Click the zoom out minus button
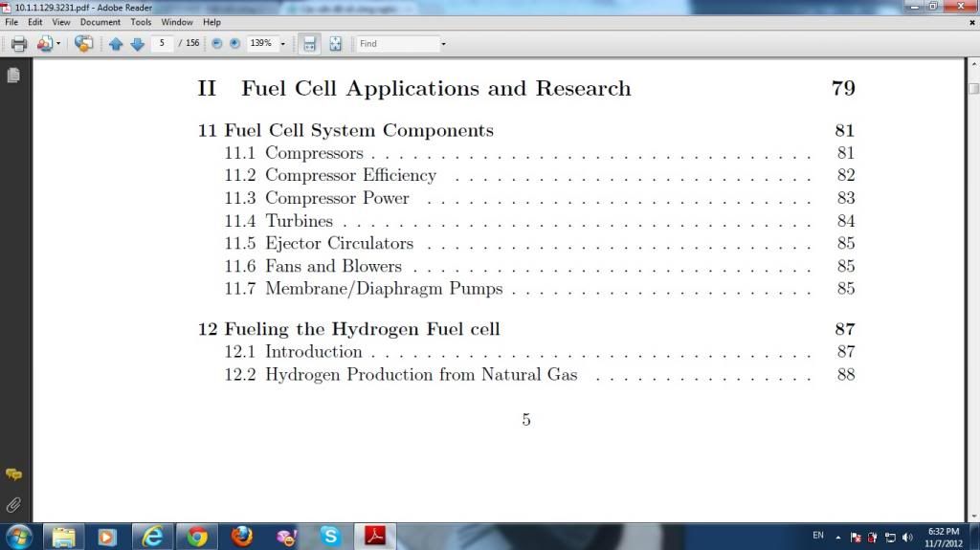The height and width of the screenshot is (550, 980). (216, 44)
